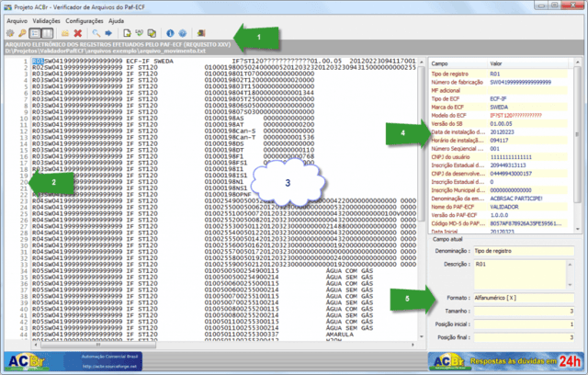Click into the Posição inicial field

pyautogui.click(x=524, y=324)
